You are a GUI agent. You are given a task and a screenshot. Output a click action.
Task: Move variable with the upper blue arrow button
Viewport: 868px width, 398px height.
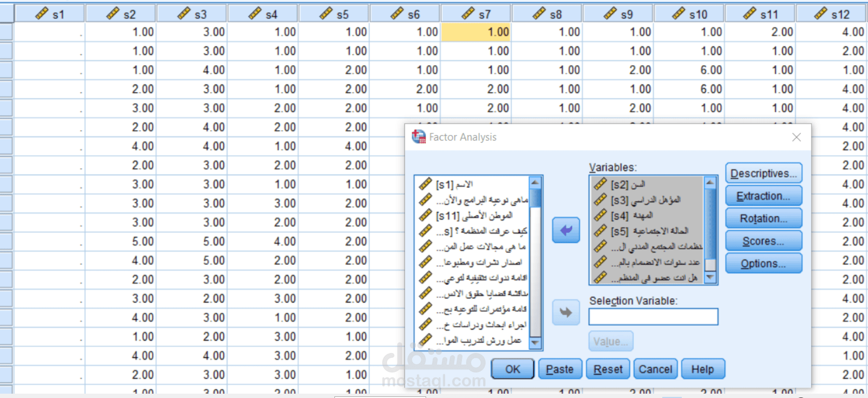point(566,230)
